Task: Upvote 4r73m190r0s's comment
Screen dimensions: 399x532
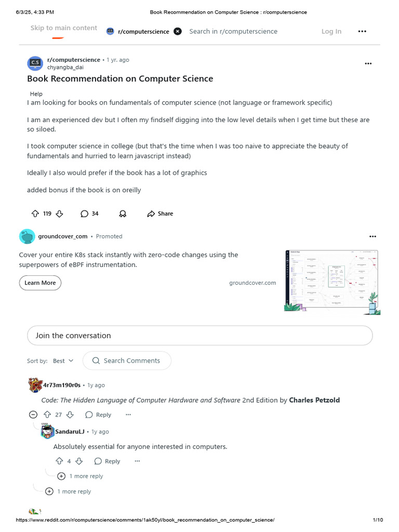Action: (47, 415)
